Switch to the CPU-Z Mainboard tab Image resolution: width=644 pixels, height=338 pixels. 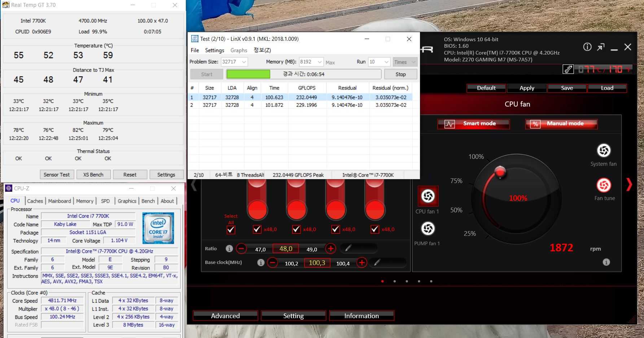60,201
